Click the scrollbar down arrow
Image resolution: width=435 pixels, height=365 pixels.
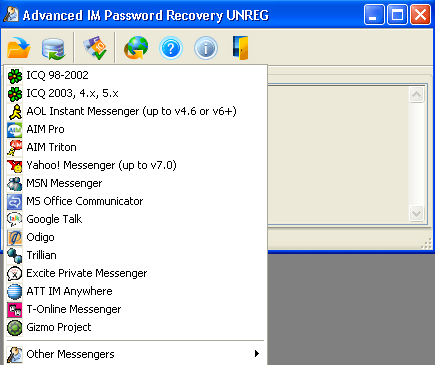click(x=416, y=213)
